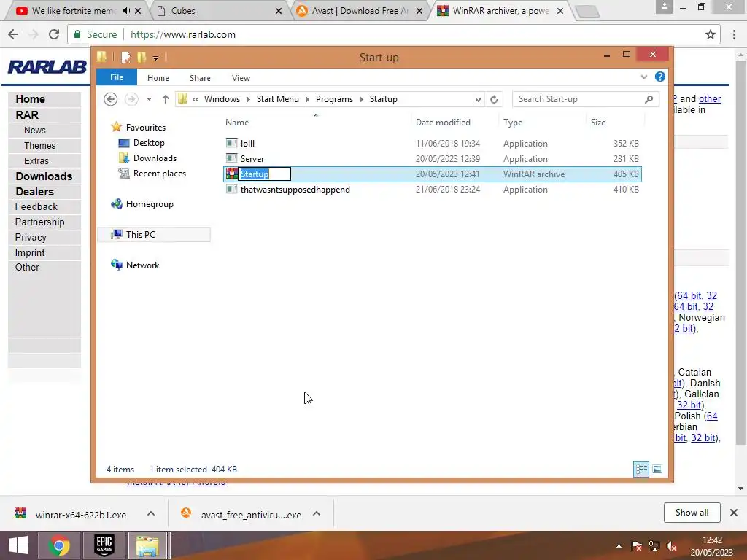Open winrar-x64-622b1.exe download options arrow
Screen dimensions: 747x560
151,513
